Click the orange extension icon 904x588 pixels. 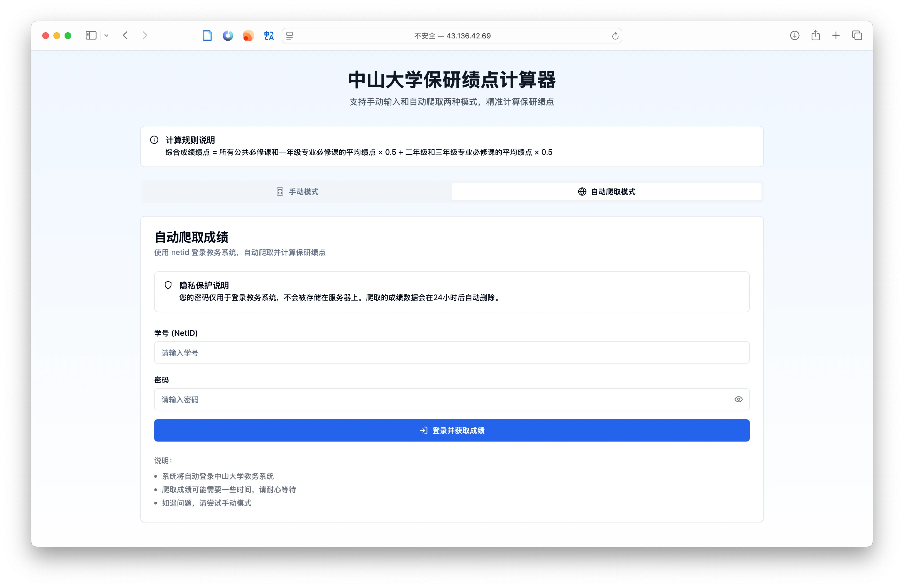coord(248,36)
